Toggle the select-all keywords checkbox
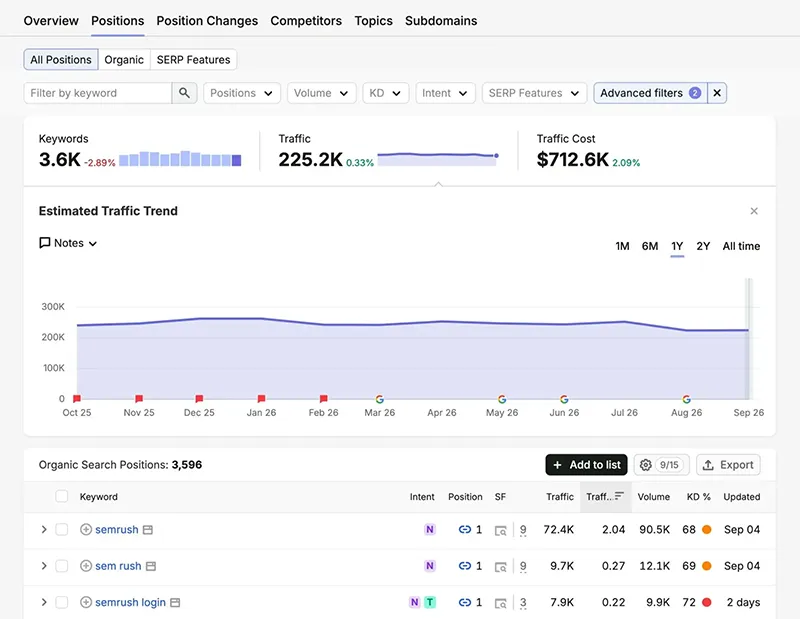The width and height of the screenshot is (800, 619). [62, 496]
